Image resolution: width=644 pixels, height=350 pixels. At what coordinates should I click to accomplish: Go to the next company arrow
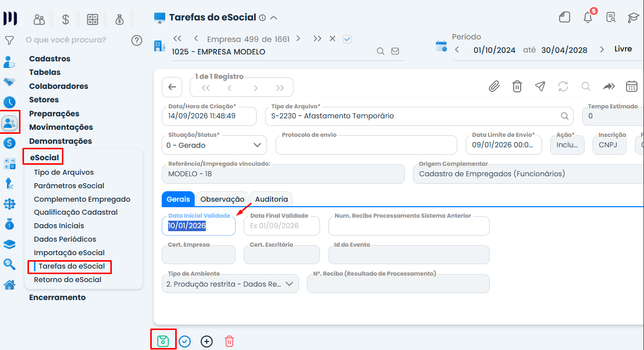(298, 38)
